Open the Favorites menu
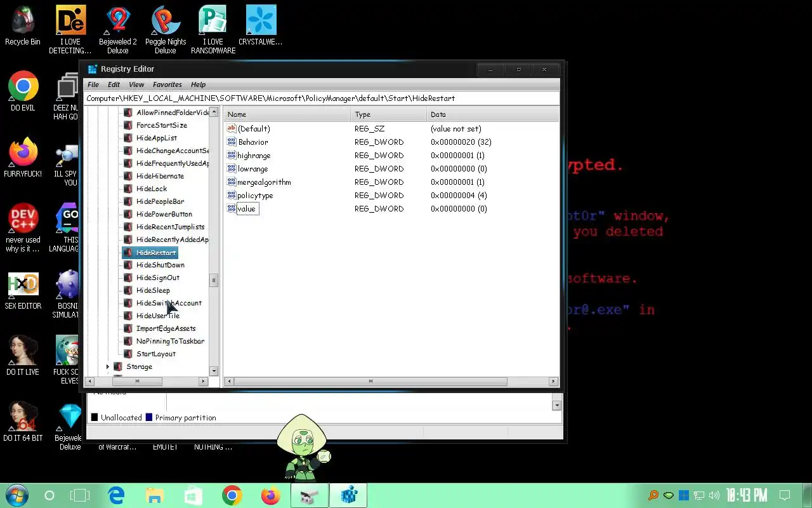Image resolution: width=812 pixels, height=508 pixels. (x=167, y=84)
